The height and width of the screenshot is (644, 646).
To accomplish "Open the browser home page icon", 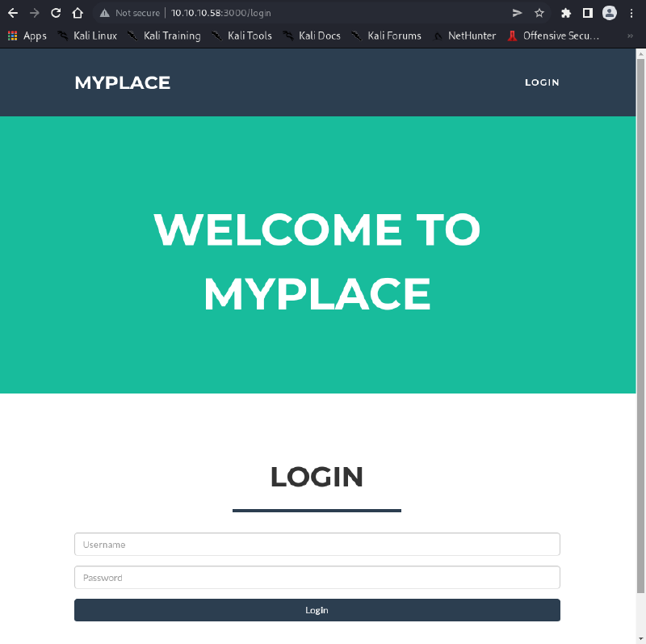I will pos(79,12).
